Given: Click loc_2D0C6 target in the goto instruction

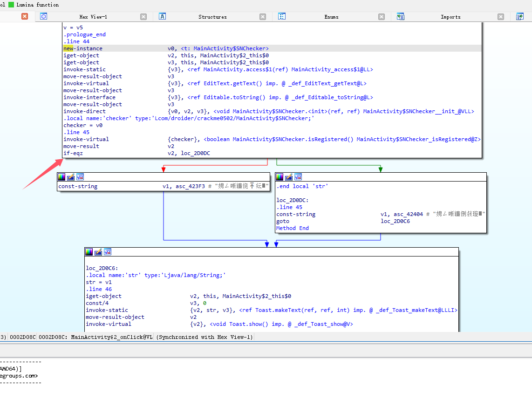Looking at the screenshot, I should (x=396, y=221).
